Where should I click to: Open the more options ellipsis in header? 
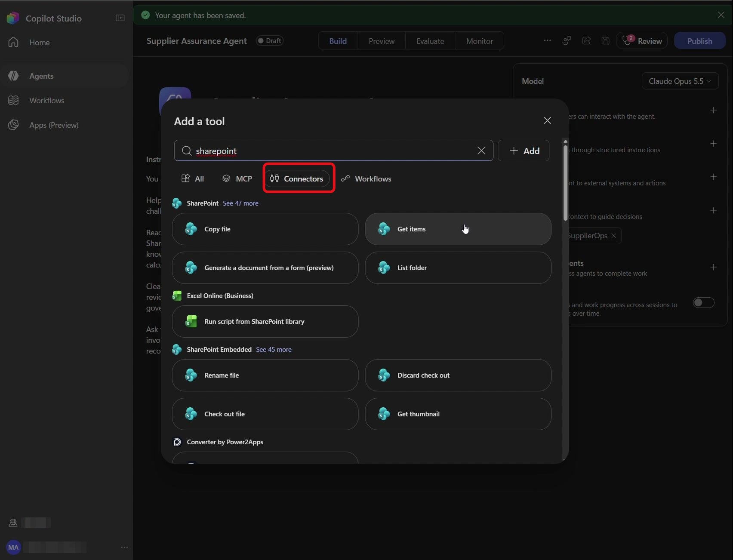coord(547,40)
